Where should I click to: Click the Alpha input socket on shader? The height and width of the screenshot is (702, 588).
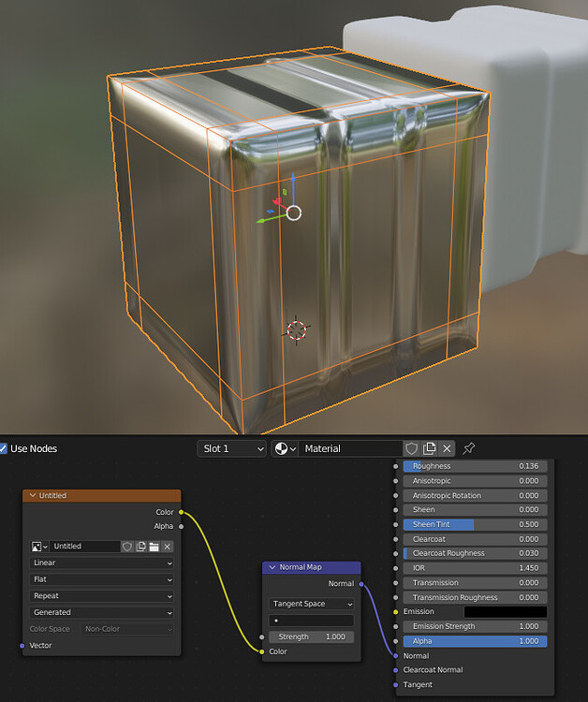[x=395, y=641]
